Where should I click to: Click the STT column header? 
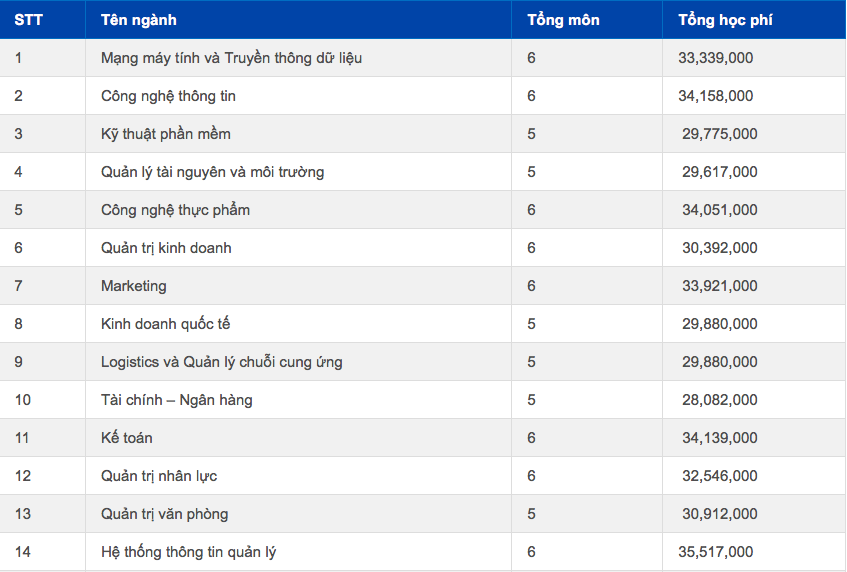(28, 20)
